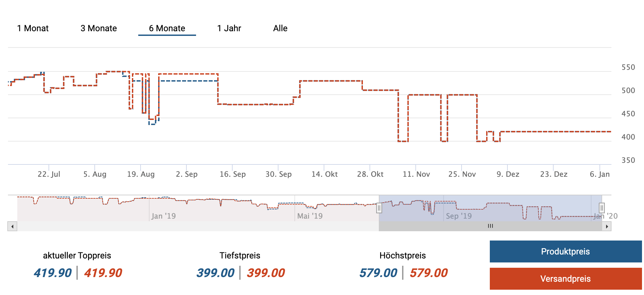The height and width of the screenshot is (295, 644).
Task: Click the right range handle in the navigator
Action: (601, 208)
